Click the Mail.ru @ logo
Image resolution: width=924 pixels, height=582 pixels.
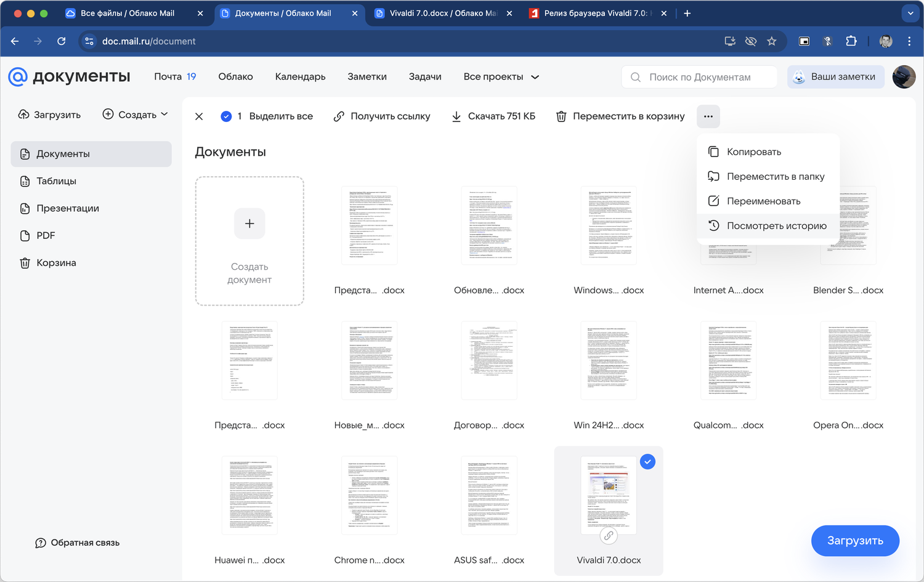(x=18, y=77)
